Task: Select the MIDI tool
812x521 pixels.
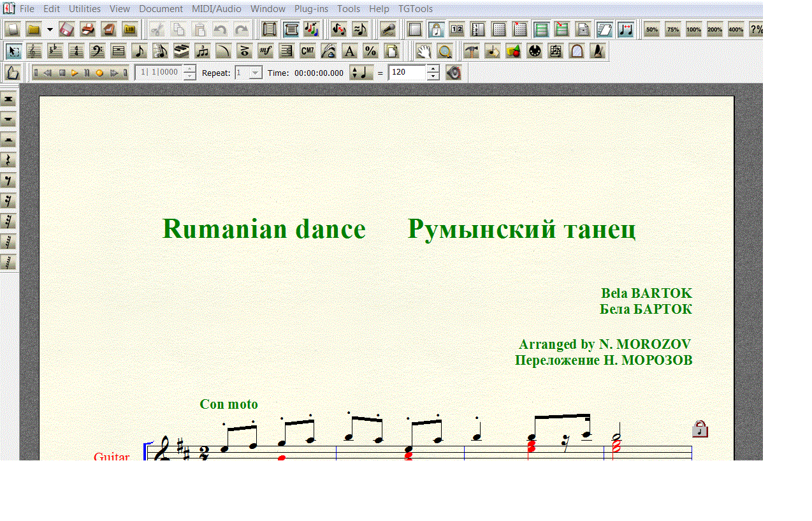Action: click(535, 51)
